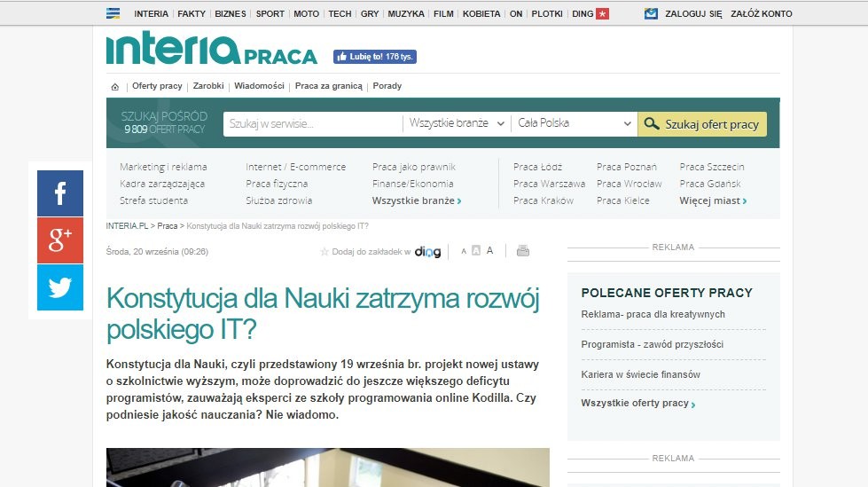The image size is (868, 487).
Task: Share the article on Google Plus
Action: coord(60,240)
